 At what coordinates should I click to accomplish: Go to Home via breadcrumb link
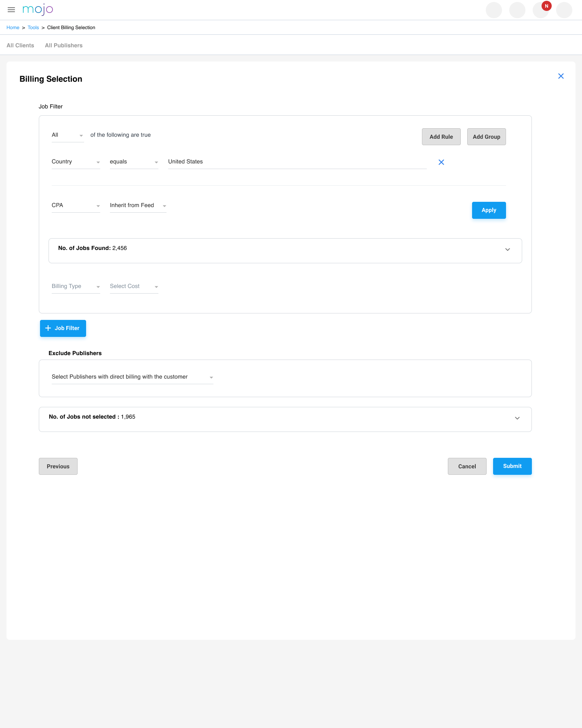[x=13, y=28]
